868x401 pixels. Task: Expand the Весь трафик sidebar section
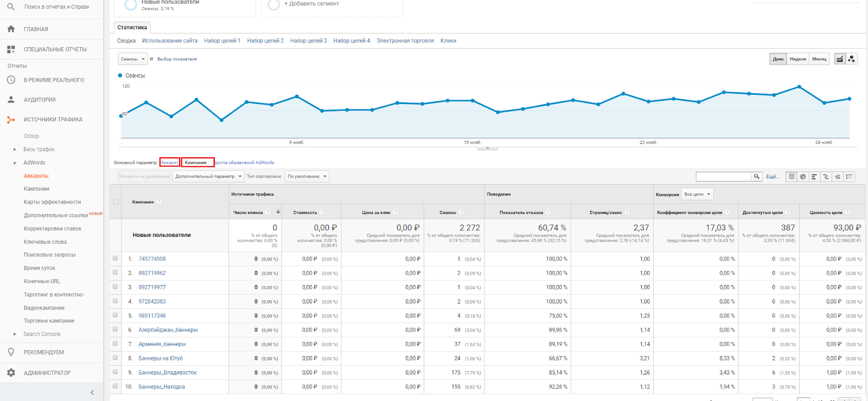(x=15, y=150)
